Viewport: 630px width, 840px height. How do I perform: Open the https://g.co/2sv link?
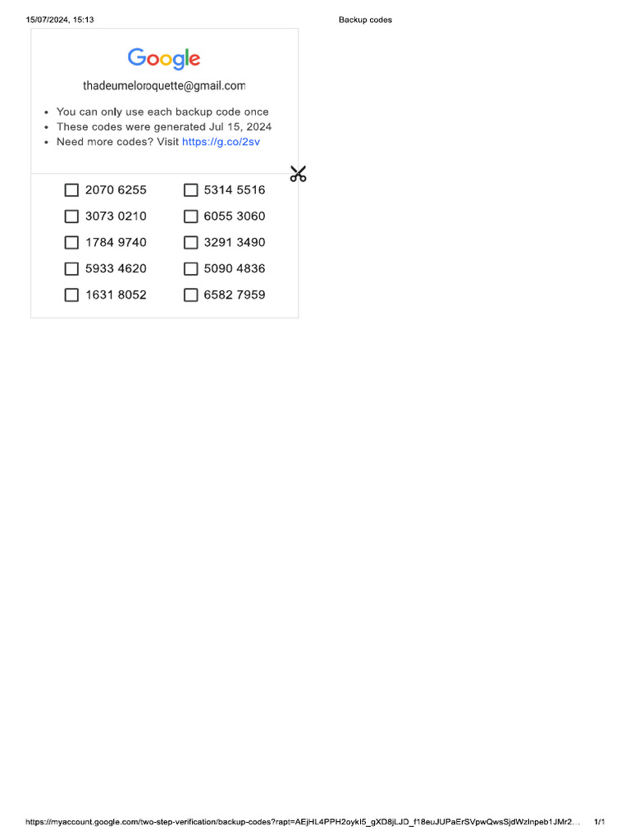pyautogui.click(x=221, y=142)
